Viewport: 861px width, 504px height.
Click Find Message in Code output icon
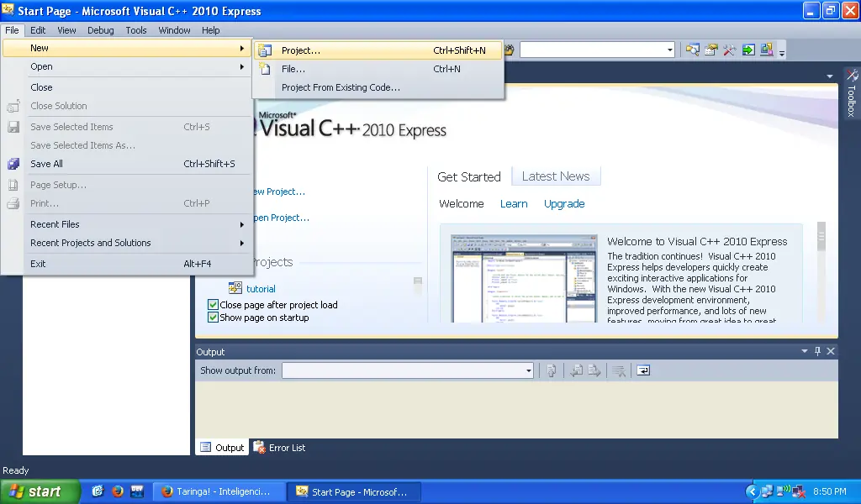pyautogui.click(x=552, y=370)
